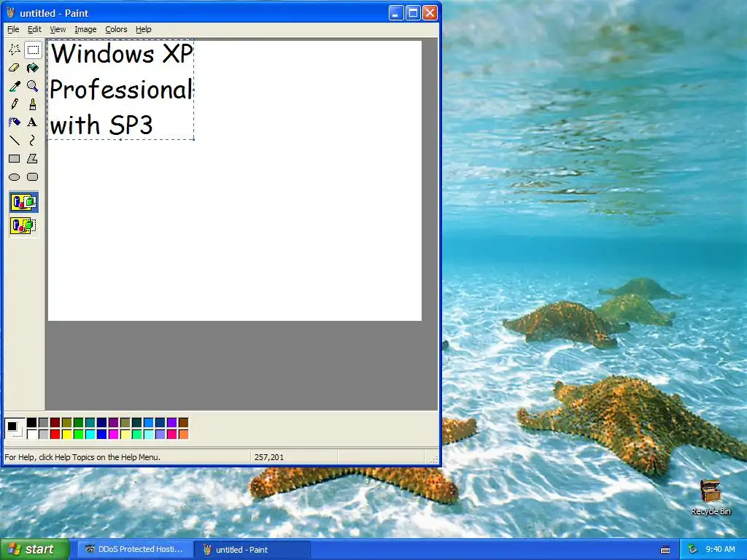The height and width of the screenshot is (560, 747).
Task: Pick the navy blue palette swatch
Action: [102, 422]
